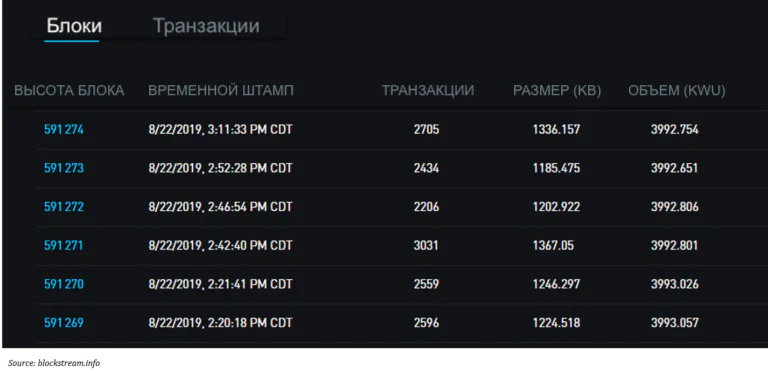This screenshot has width=768, height=374.
Task: Open block 591 271 link
Action: (x=64, y=245)
